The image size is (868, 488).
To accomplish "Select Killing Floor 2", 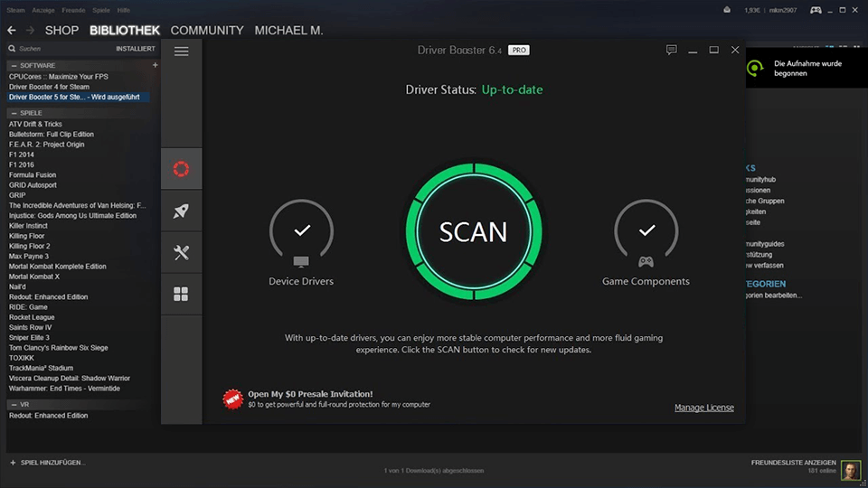I will (29, 246).
